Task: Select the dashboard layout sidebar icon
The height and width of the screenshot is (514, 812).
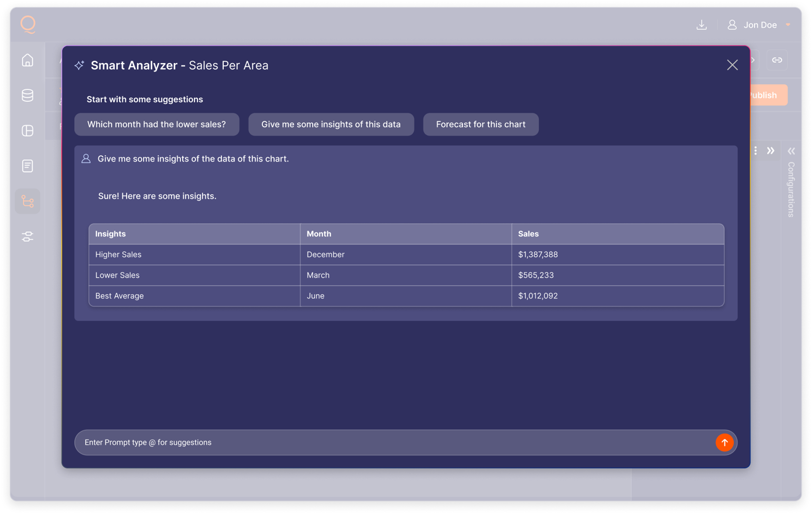Action: 27,131
